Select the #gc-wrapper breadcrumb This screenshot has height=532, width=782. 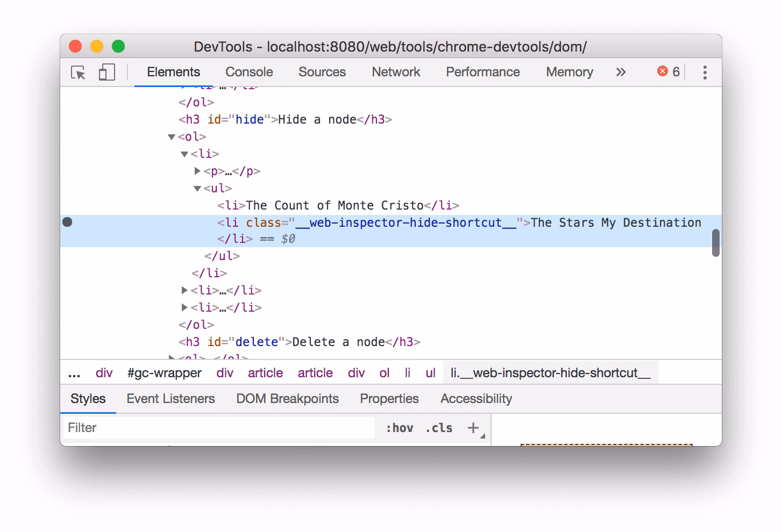click(x=165, y=373)
